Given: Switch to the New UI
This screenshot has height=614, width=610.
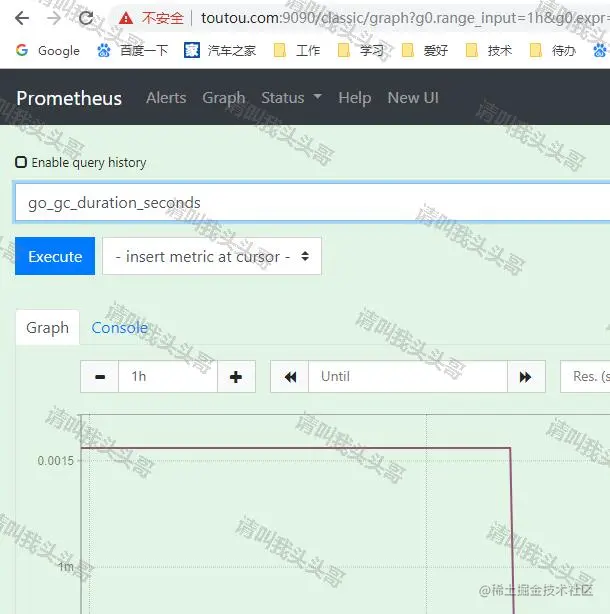Looking at the screenshot, I should click(413, 98).
